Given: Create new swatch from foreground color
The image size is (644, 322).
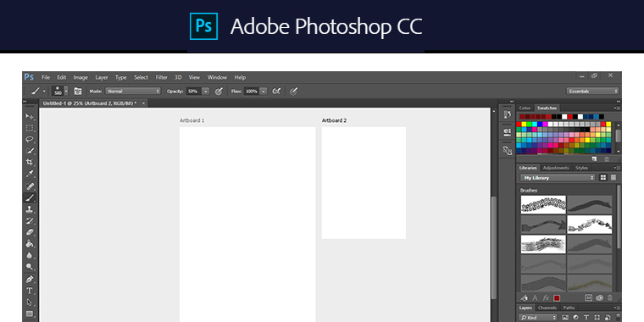Looking at the screenshot, I should 594,158.
